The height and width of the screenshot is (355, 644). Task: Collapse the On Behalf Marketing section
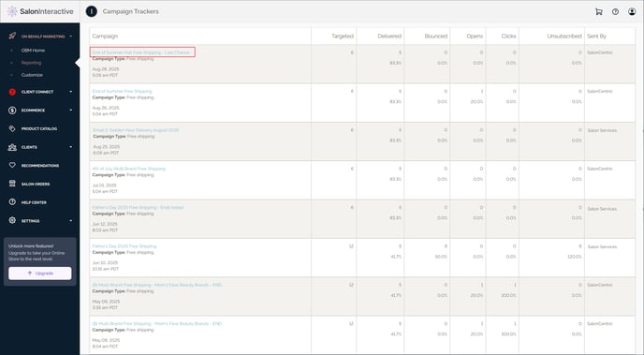coord(70,37)
